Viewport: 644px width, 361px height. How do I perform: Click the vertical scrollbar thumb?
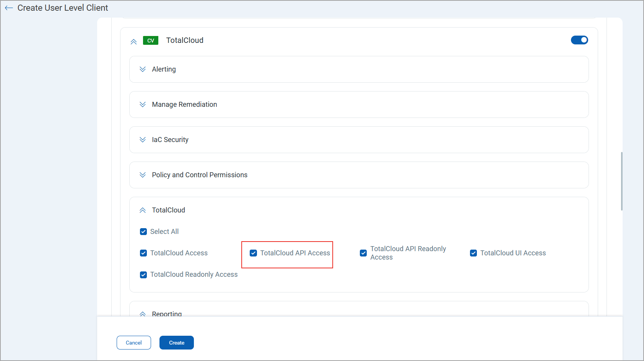tap(621, 181)
